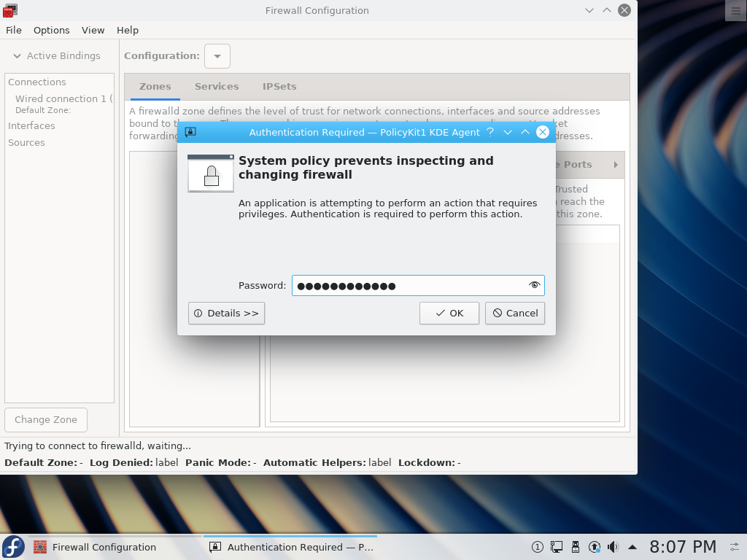
Task: Cancel the authentication dialog
Action: pos(514,313)
